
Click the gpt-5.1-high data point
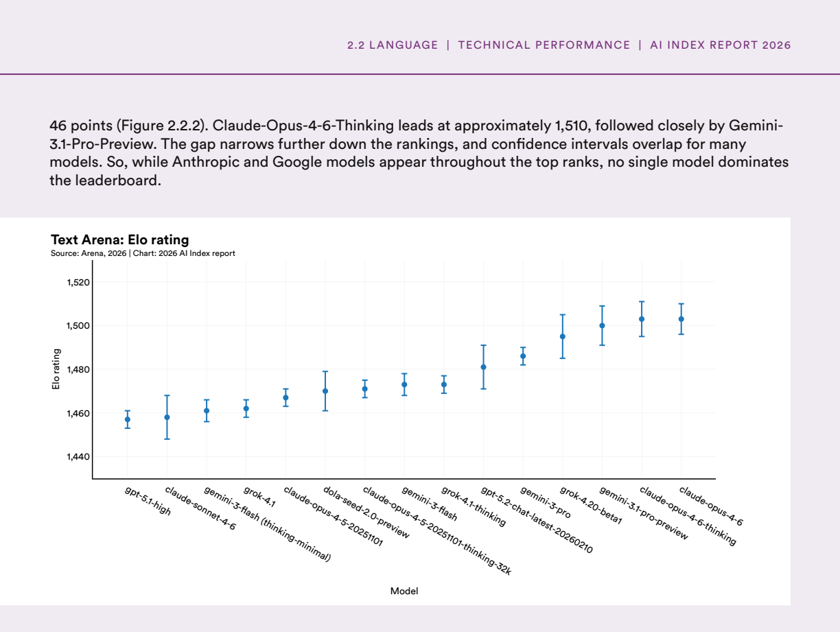[128, 419]
